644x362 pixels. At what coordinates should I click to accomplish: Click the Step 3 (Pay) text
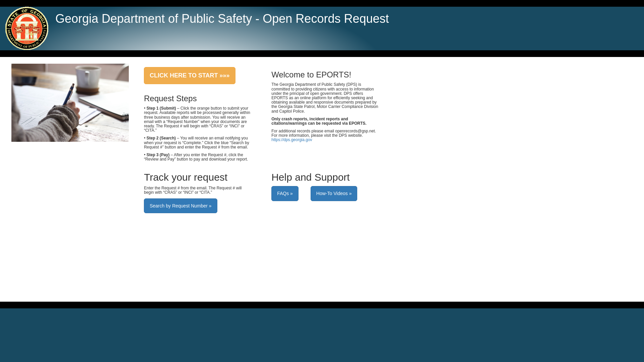click(158, 155)
